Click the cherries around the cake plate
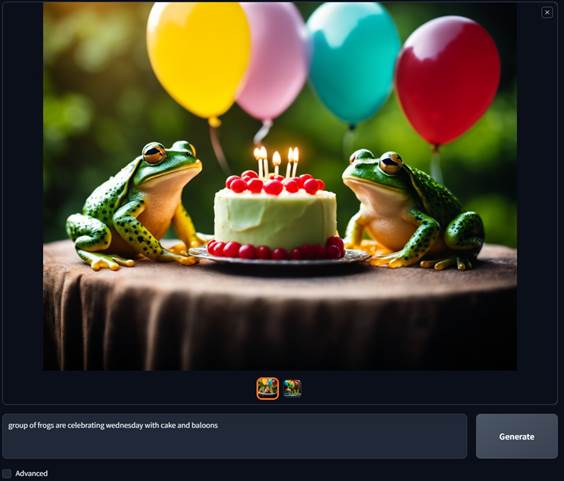 click(x=276, y=250)
